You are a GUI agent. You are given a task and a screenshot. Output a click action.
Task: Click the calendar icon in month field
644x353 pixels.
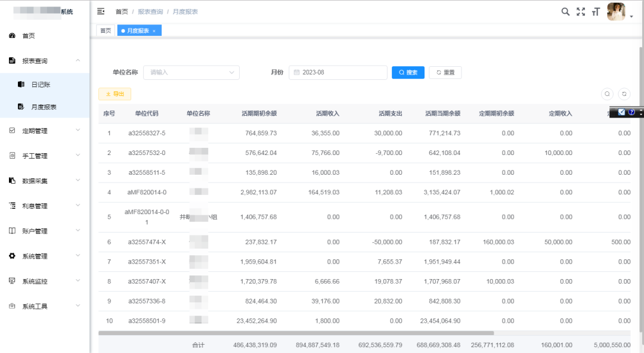[296, 73]
